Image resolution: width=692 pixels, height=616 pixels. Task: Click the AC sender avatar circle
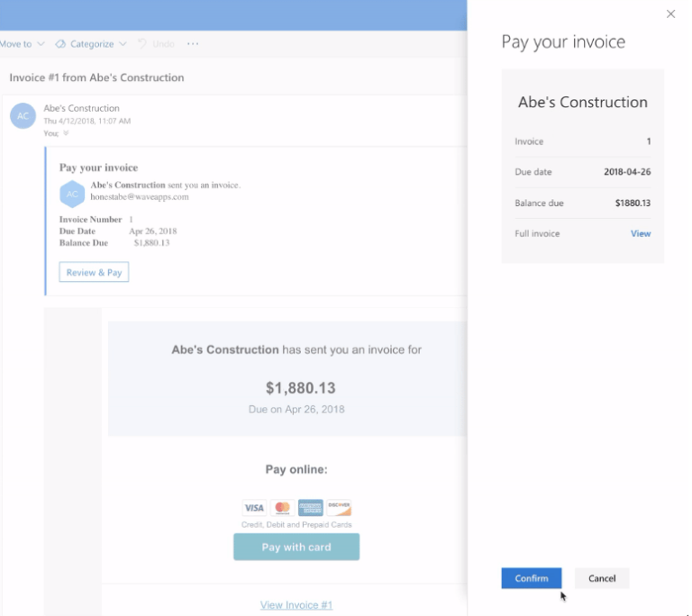[23, 115]
